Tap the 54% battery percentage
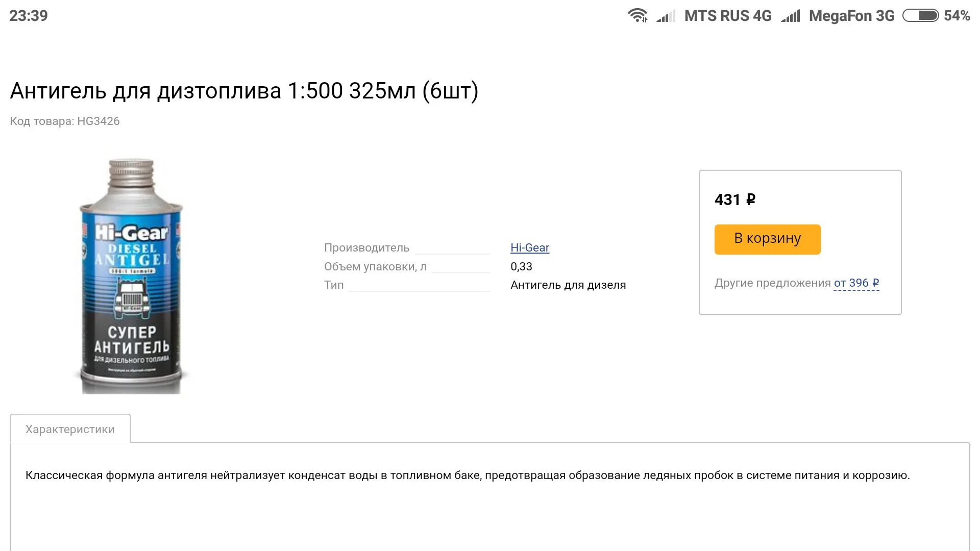The height and width of the screenshot is (551, 980). click(957, 16)
